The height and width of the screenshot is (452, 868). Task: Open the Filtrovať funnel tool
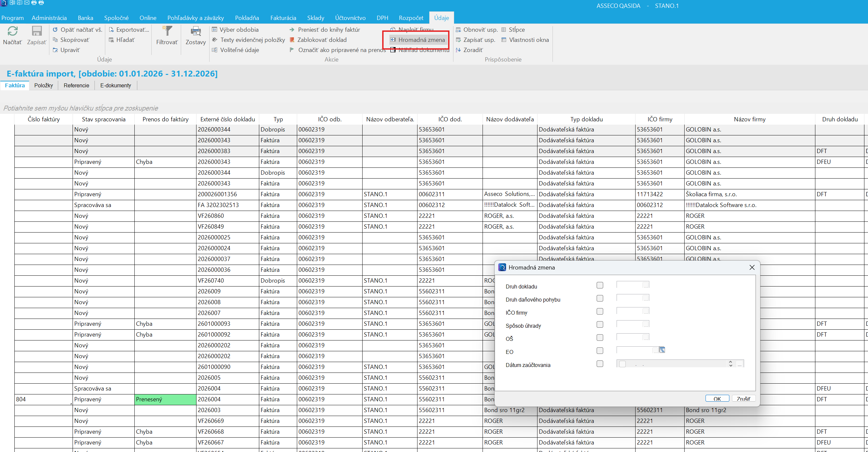[167, 31]
